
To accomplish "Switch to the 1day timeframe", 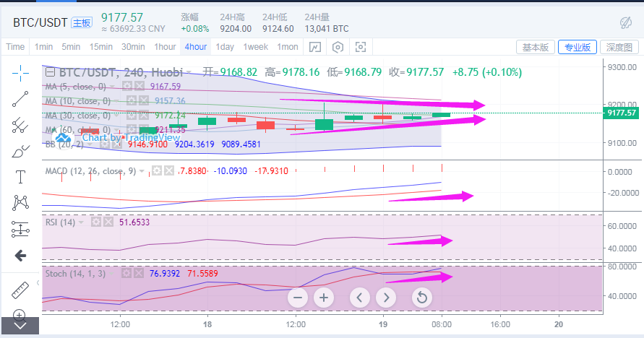I will (x=225, y=47).
